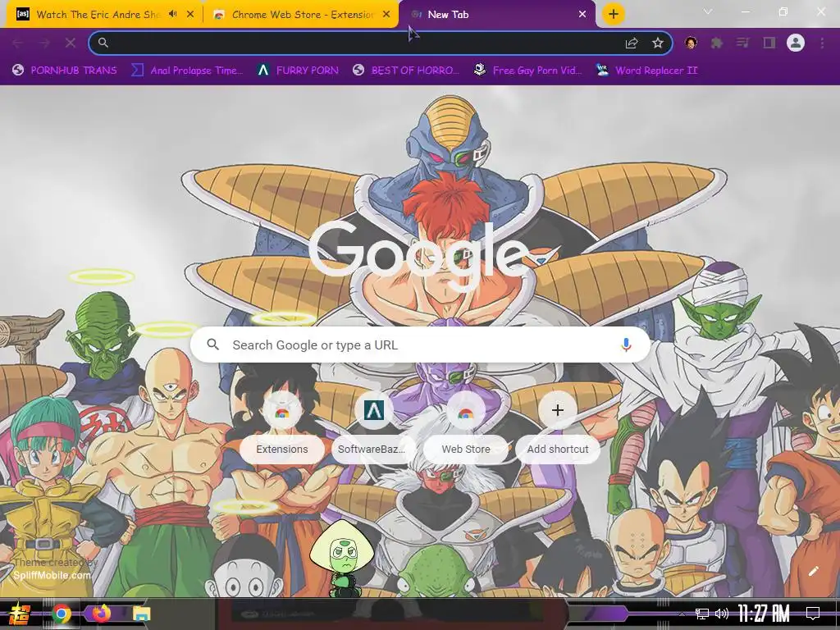Open the Extensions shortcut

pyautogui.click(x=282, y=427)
